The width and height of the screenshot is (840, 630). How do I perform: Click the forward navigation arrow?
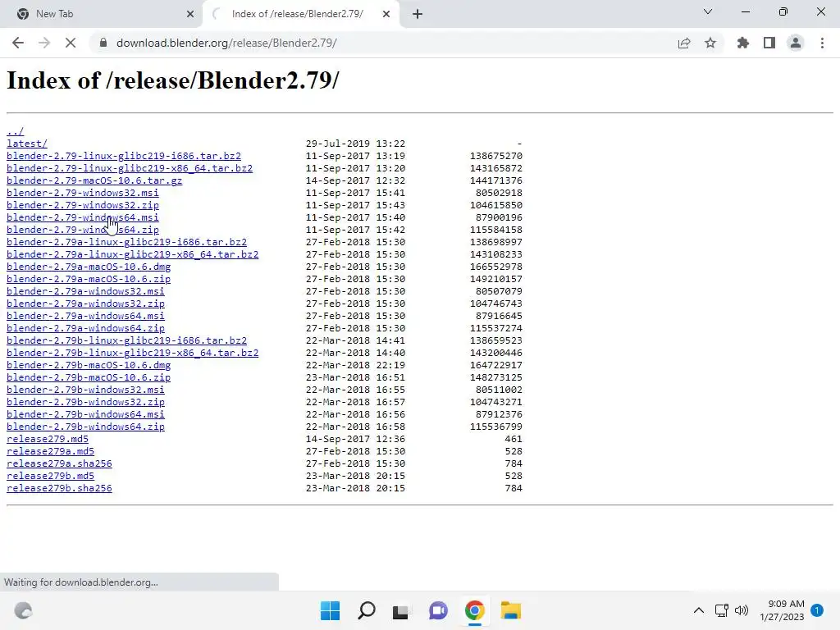(44, 43)
